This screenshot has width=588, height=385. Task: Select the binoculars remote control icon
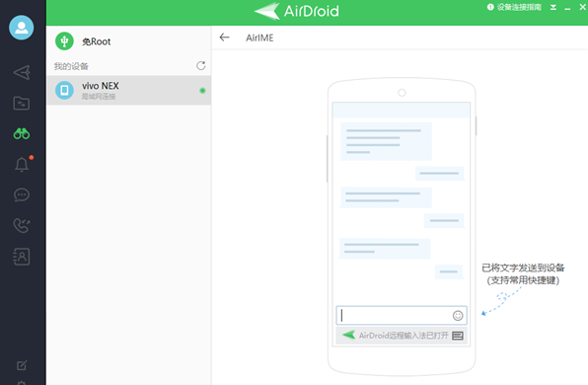22,133
